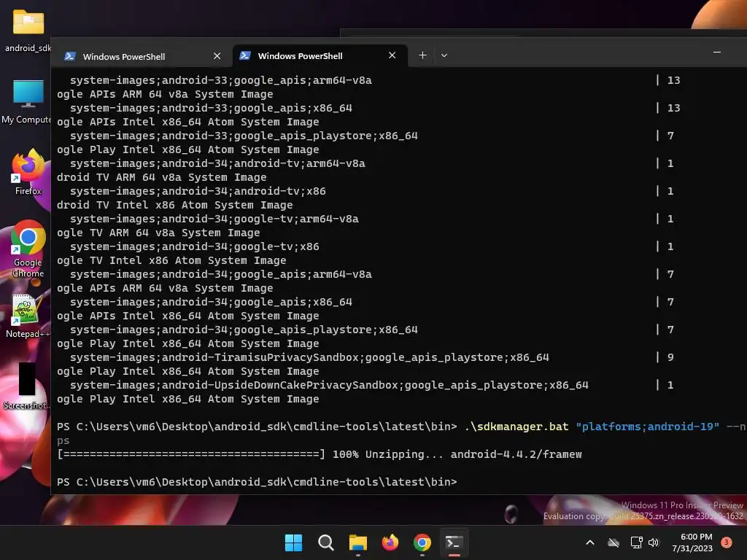Screen dimensions: 747x560
Task: Click the Terminal taskbar icon
Action: pyautogui.click(x=454, y=542)
